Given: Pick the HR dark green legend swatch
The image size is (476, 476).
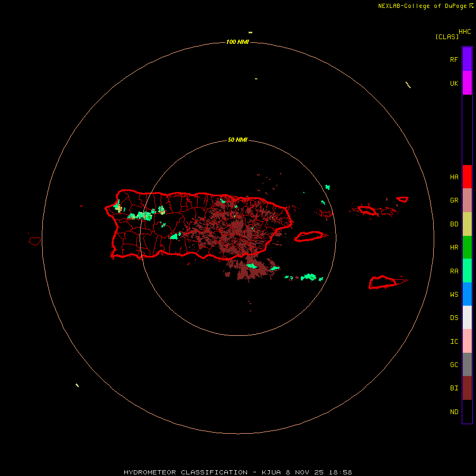Looking at the screenshot, I should (x=467, y=248).
